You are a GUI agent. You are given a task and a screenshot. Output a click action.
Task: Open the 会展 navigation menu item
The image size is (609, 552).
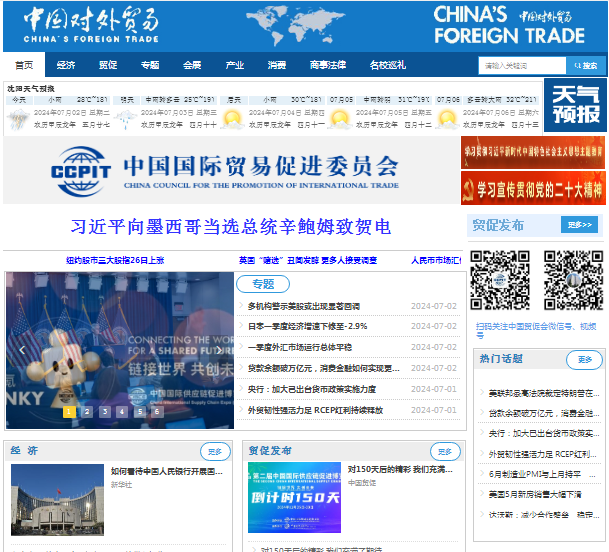[192, 65]
